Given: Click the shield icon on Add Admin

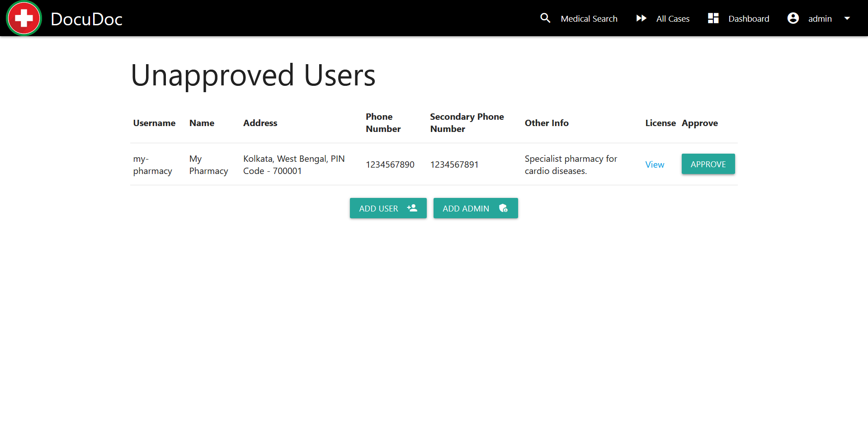Looking at the screenshot, I should [x=503, y=208].
